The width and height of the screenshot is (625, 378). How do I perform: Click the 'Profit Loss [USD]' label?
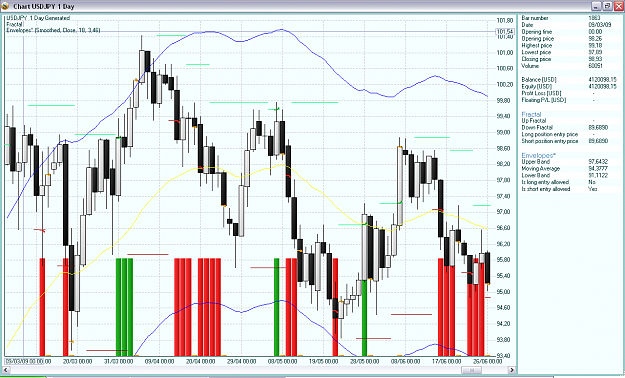[541, 93]
